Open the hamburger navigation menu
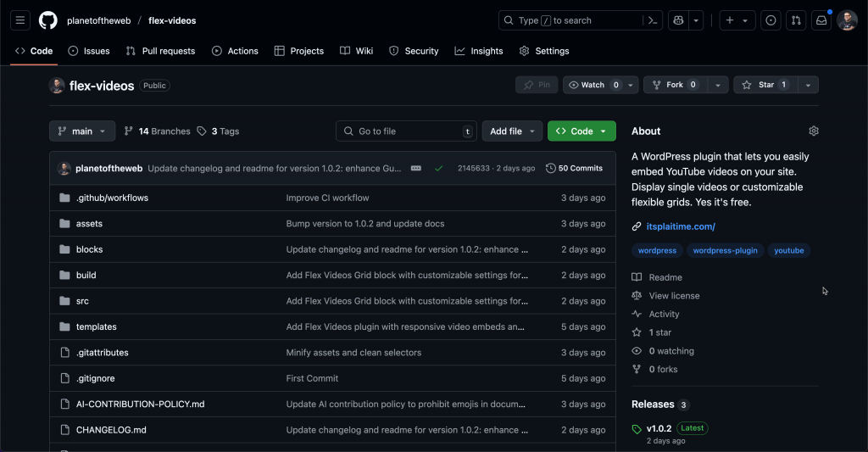 click(20, 20)
